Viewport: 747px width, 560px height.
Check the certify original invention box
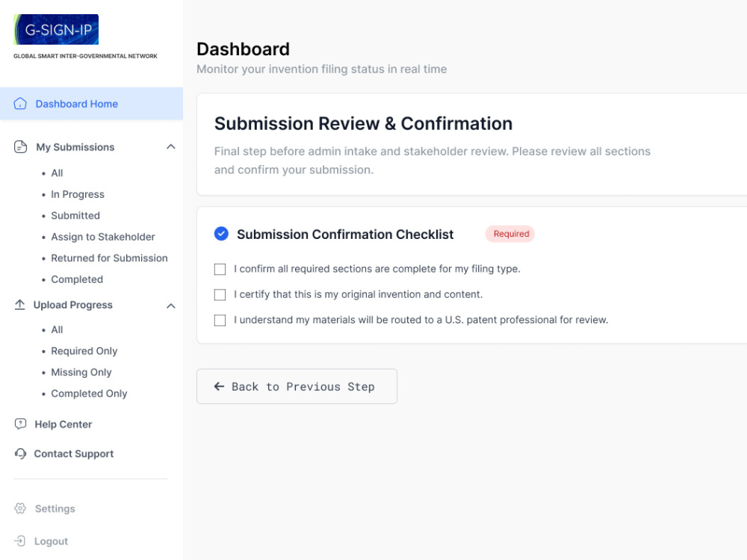pyautogui.click(x=220, y=295)
